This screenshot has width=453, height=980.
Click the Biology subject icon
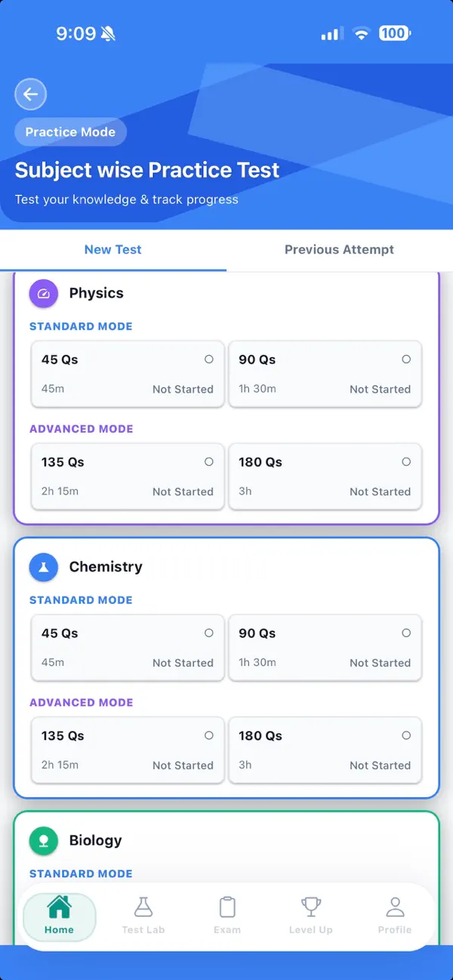click(x=43, y=840)
